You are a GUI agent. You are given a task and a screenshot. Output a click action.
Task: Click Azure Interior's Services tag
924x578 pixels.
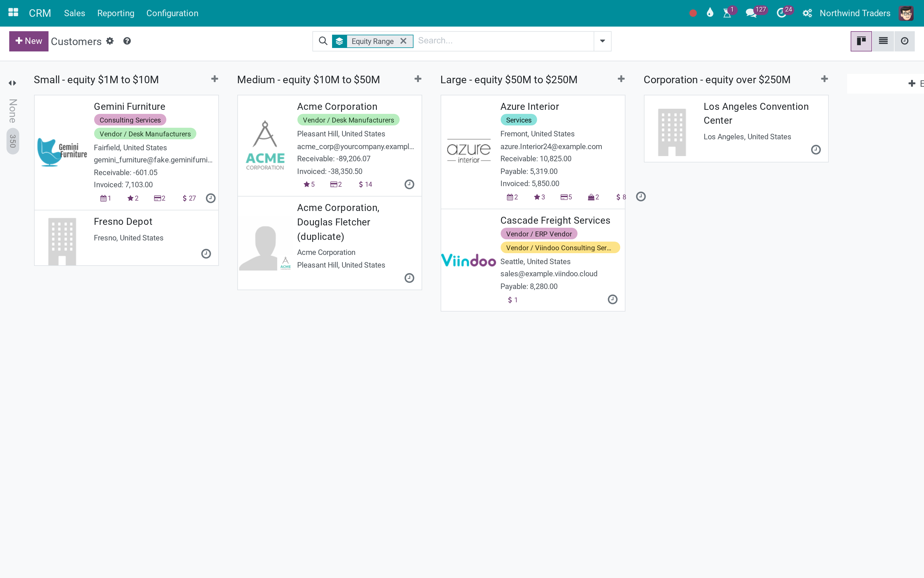coord(519,120)
